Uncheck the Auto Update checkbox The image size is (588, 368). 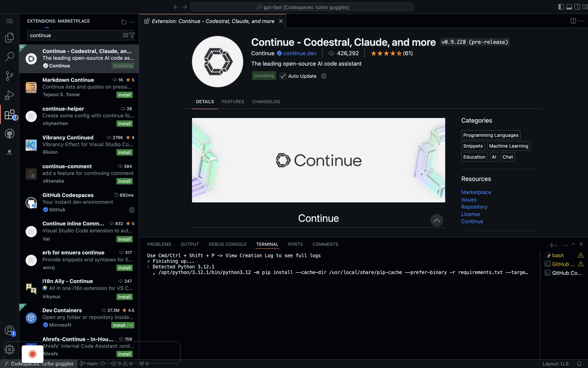tap(283, 76)
